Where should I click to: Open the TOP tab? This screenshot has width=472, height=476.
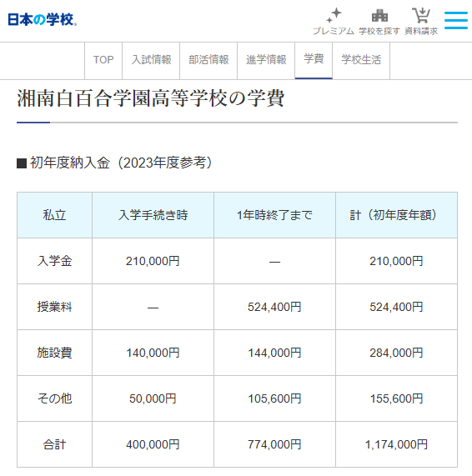[x=103, y=60]
